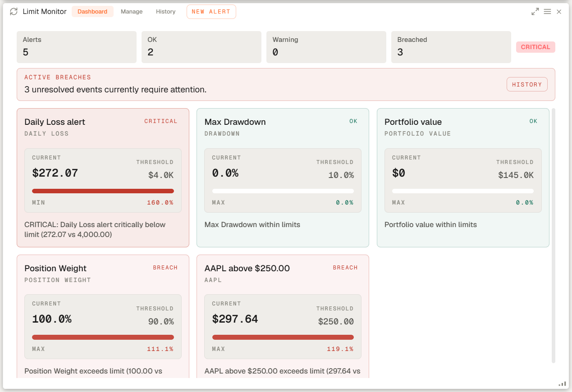This screenshot has width=572, height=392.
Task: Open the Max Drawdown card title
Action: (x=235, y=122)
